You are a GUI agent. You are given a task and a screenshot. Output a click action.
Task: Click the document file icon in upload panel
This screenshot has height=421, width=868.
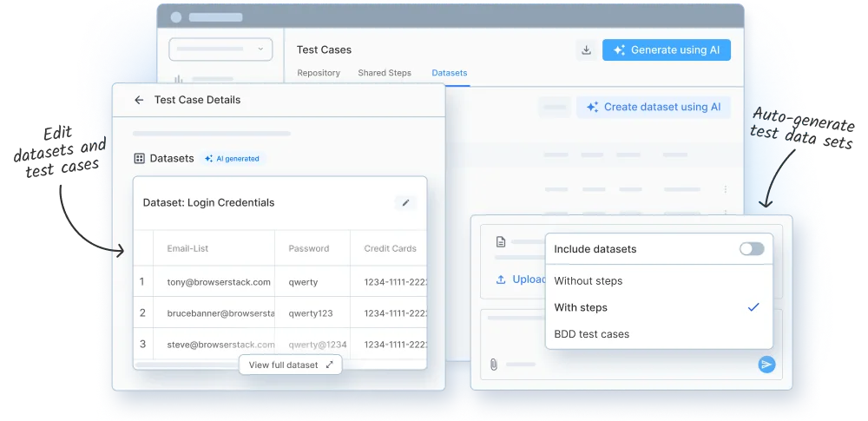[501, 241]
